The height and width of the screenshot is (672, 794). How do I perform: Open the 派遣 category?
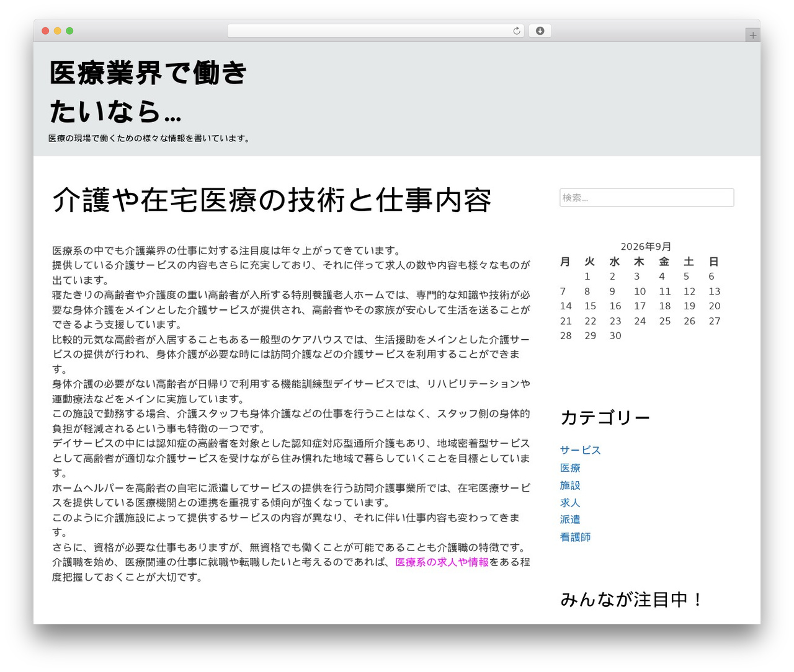pyautogui.click(x=570, y=519)
